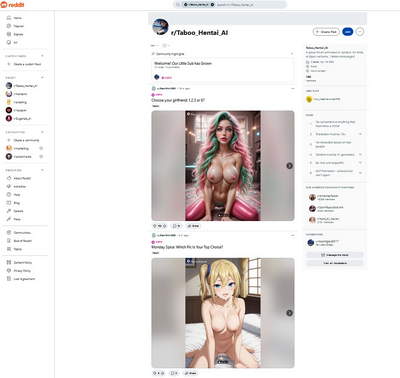This screenshot has height=378, width=400.
Task: Open Content Policy in the sidebar
Action: (x=19, y=263)
